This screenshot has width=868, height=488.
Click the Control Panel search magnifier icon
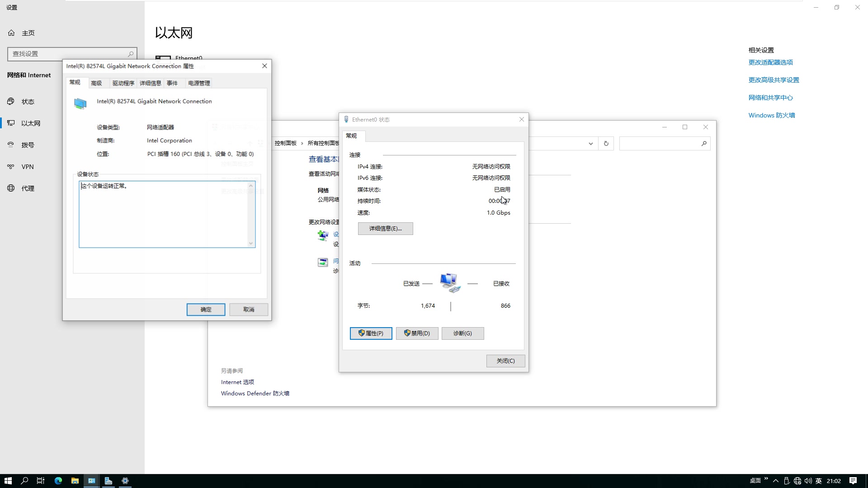click(x=704, y=144)
